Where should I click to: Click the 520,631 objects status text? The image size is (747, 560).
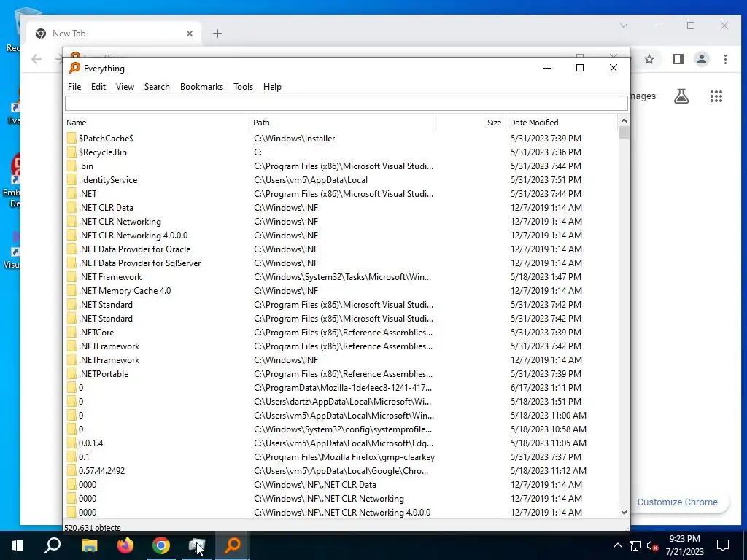(x=93, y=528)
